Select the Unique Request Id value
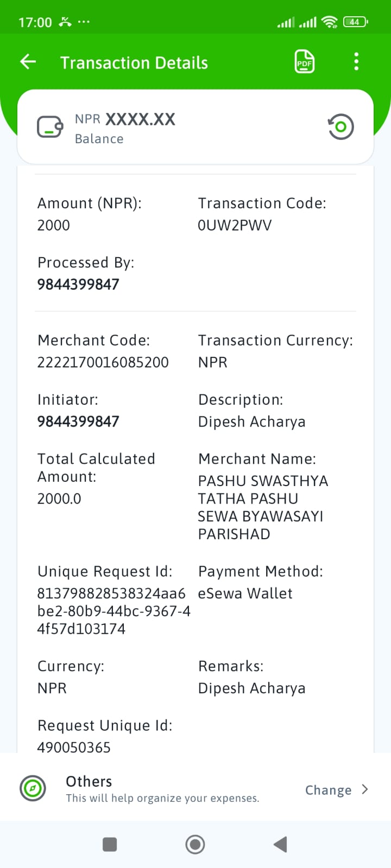391x868 pixels. tap(113, 611)
